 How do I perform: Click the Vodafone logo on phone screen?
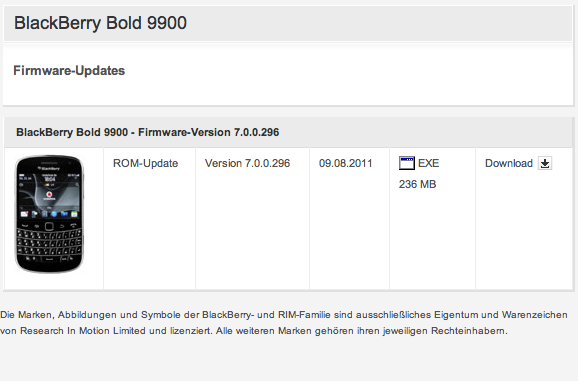(49, 194)
